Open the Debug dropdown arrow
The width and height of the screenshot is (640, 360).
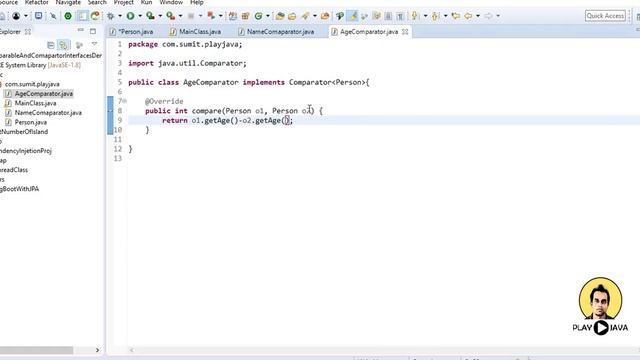point(120,16)
